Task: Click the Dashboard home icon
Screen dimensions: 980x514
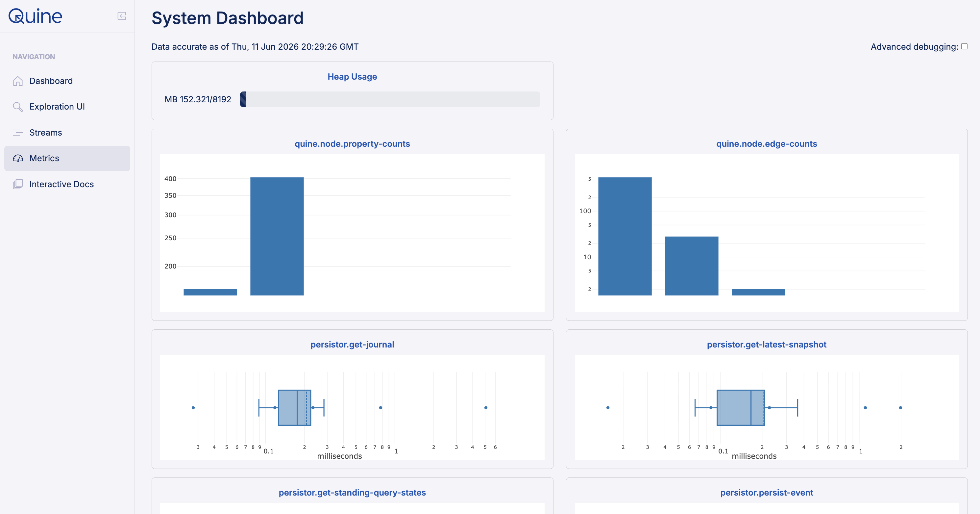Action: (18, 81)
